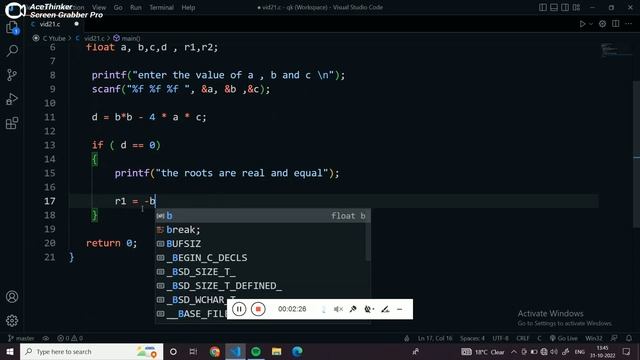Open notifications bell in status bar
The height and width of the screenshot is (360, 640).
629,338
